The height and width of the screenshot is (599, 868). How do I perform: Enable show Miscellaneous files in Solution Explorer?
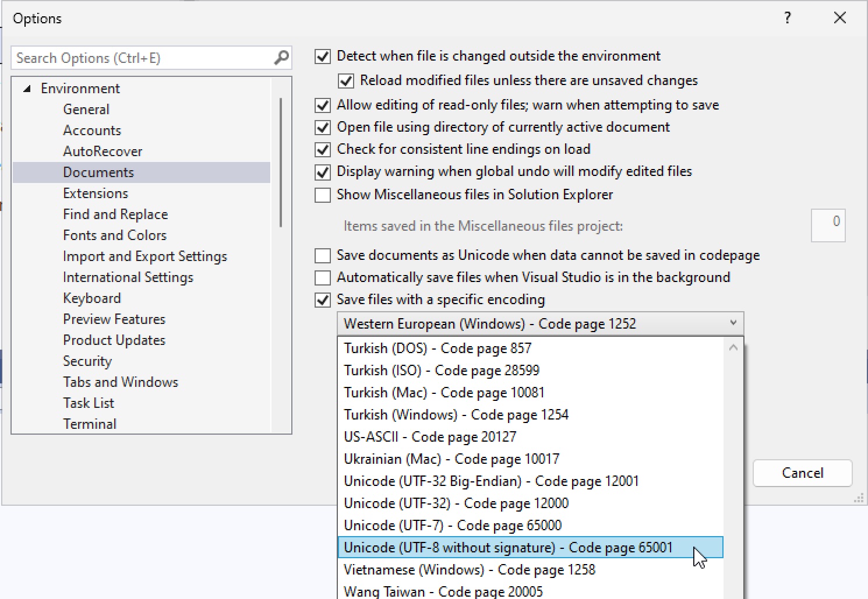(x=322, y=195)
